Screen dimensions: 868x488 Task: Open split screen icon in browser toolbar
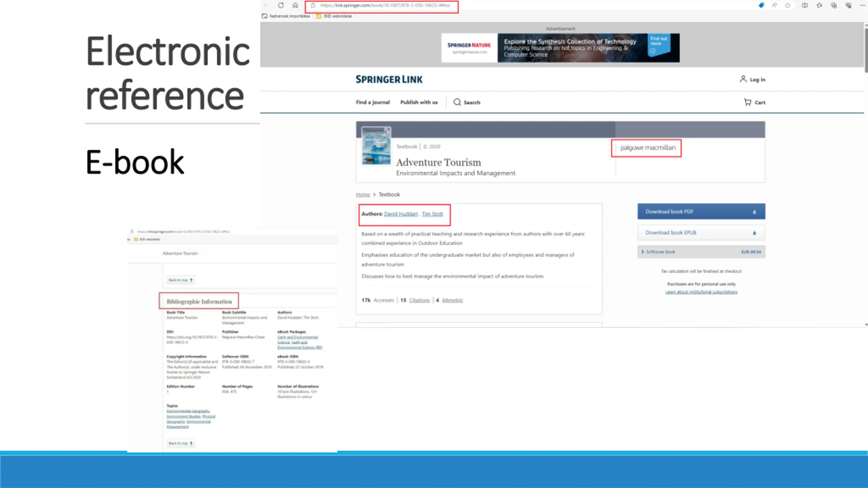pyautogui.click(x=805, y=5)
